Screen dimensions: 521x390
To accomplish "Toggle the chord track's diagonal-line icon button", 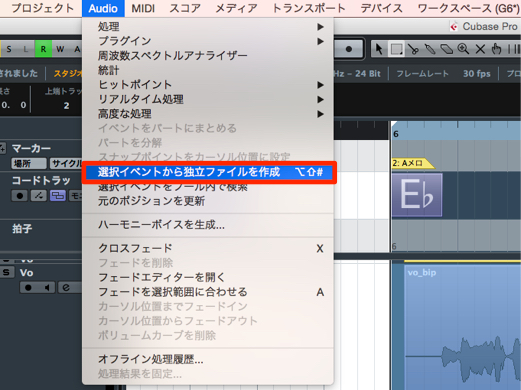I will point(39,196).
